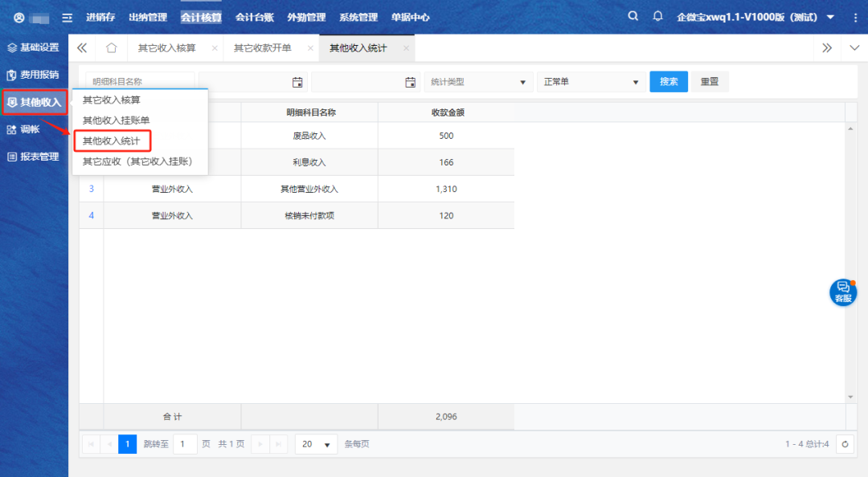
Task: Click the 收款金额 column header
Action: click(x=448, y=112)
